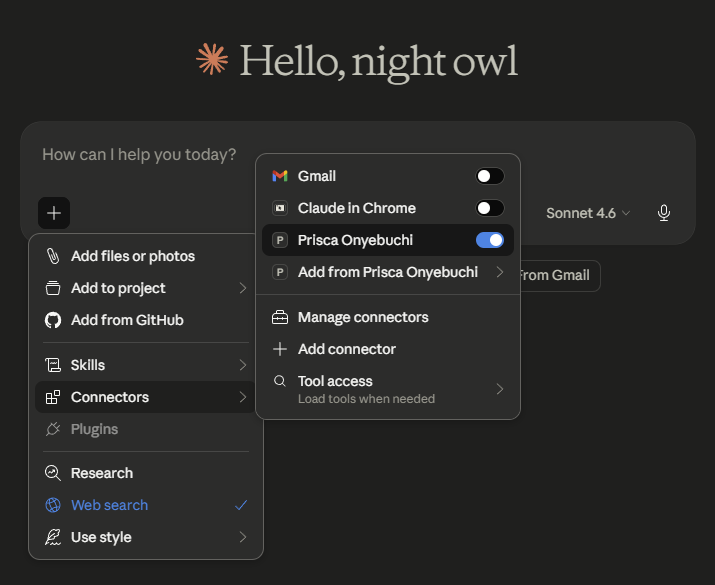The width and height of the screenshot is (715, 585).
Task: Choose Add connector option
Action: (x=388, y=349)
